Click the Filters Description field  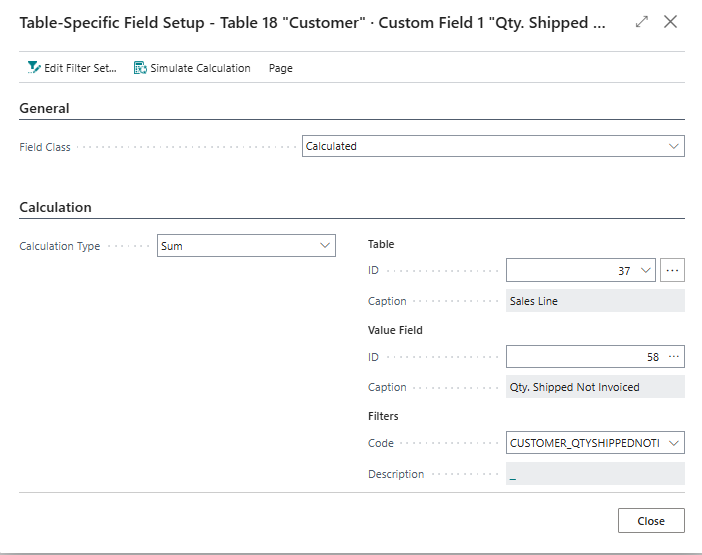[x=595, y=474]
